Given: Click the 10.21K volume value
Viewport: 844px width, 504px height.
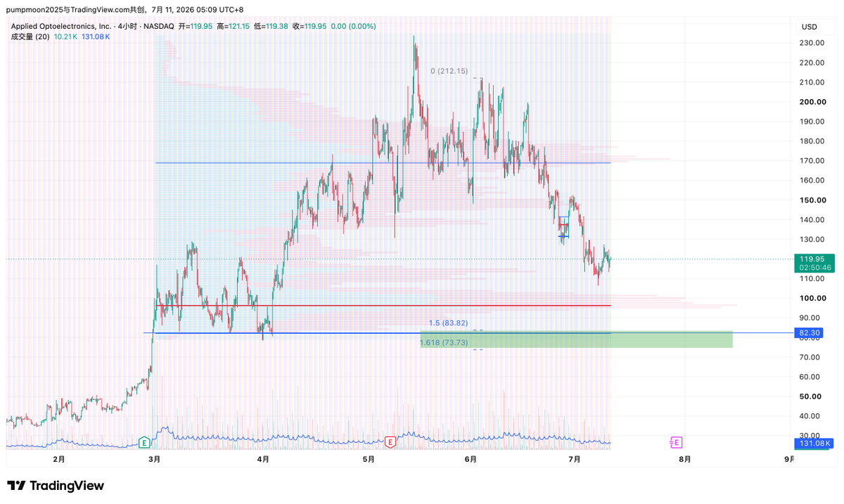Looking at the screenshot, I should click(x=65, y=37).
